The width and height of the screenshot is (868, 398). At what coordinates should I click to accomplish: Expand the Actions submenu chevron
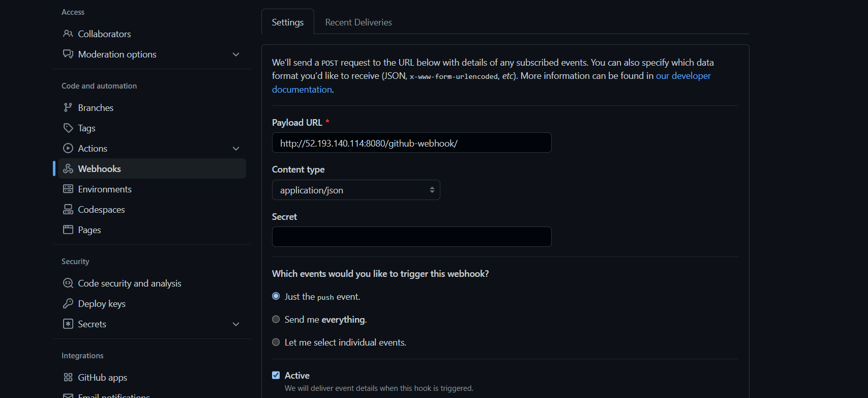[236, 149]
